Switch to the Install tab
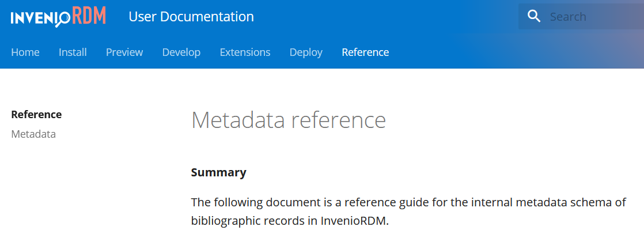Viewport: 644px width, 234px height. (73, 52)
